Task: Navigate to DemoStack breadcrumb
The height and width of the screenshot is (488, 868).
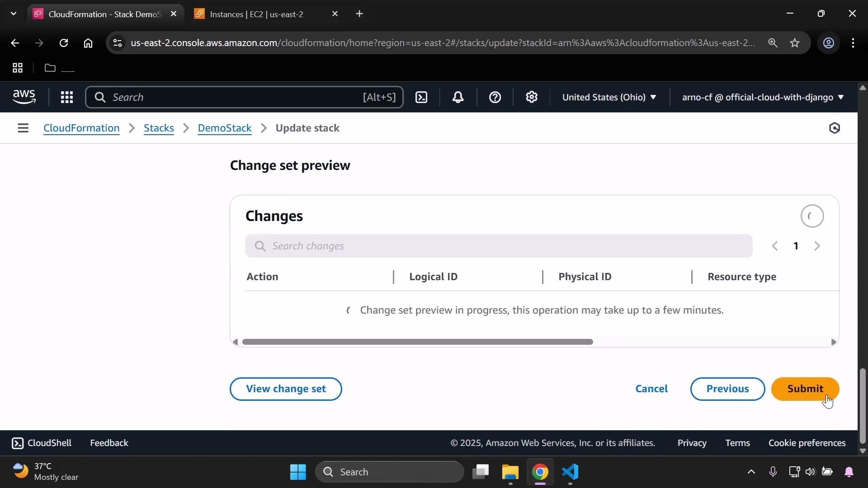Action: pyautogui.click(x=225, y=128)
